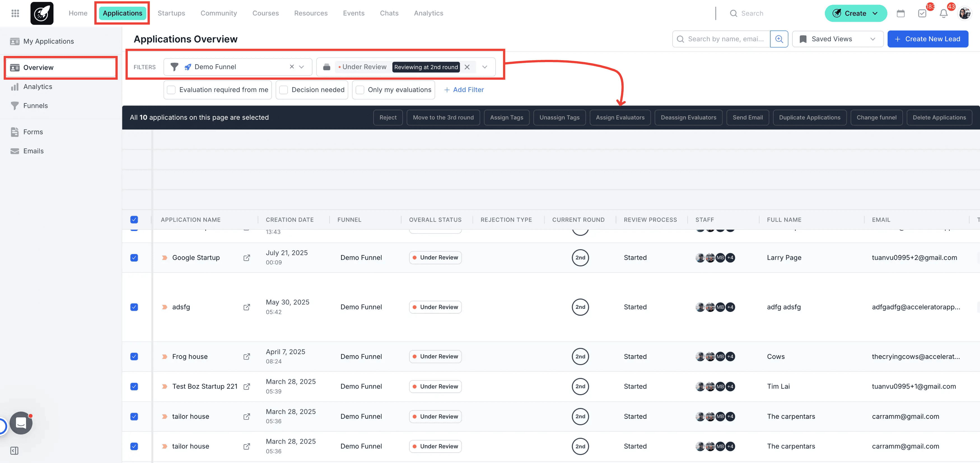Enable the Decision needed checkbox
This screenshot has height=463, width=980.
tap(283, 90)
